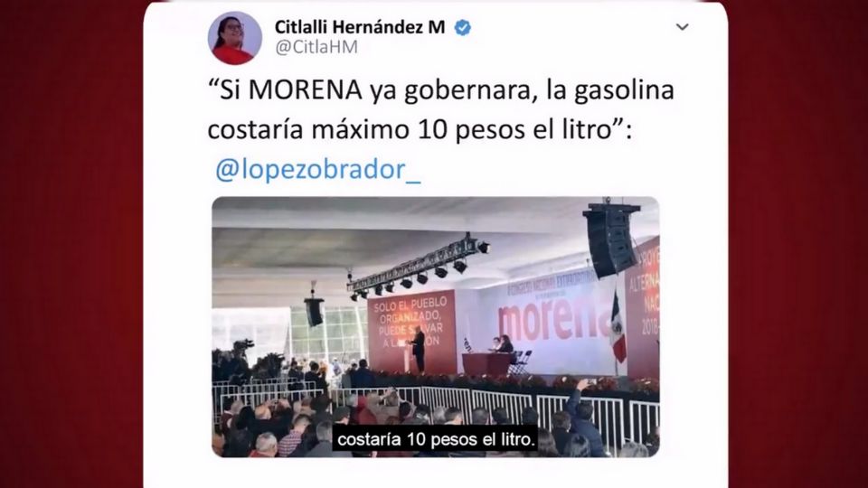Open the @lopezobrador_ mention link

(317, 169)
